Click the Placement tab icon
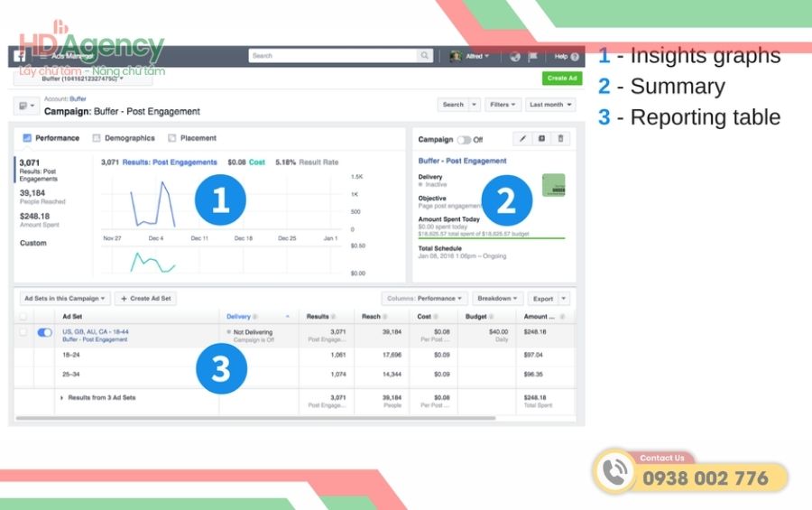 point(172,138)
